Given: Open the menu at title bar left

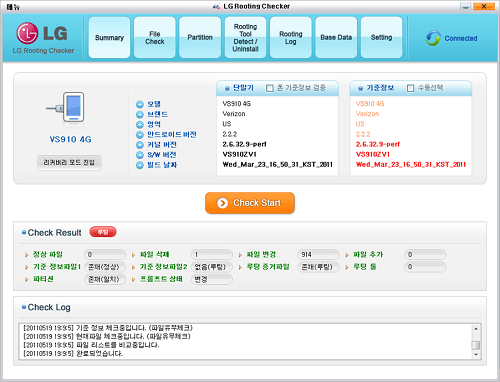Looking at the screenshot, I should point(13,7).
